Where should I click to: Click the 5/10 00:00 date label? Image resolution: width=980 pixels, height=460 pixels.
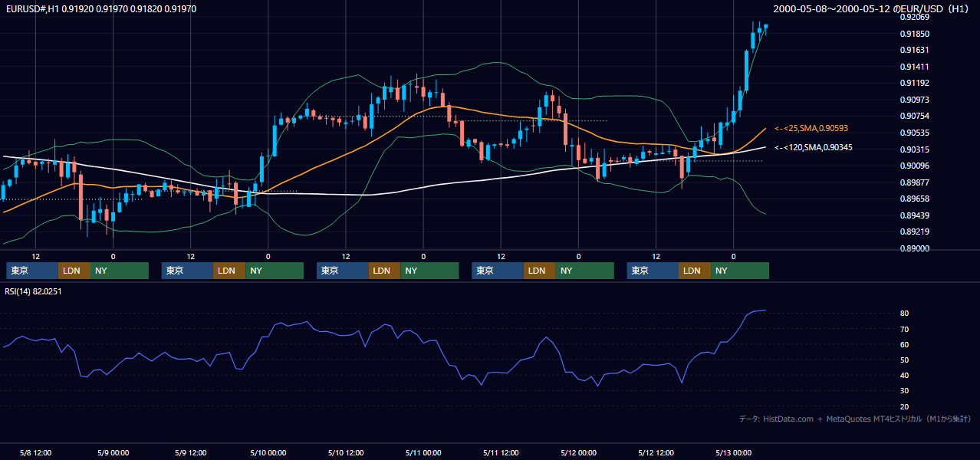[x=268, y=452]
